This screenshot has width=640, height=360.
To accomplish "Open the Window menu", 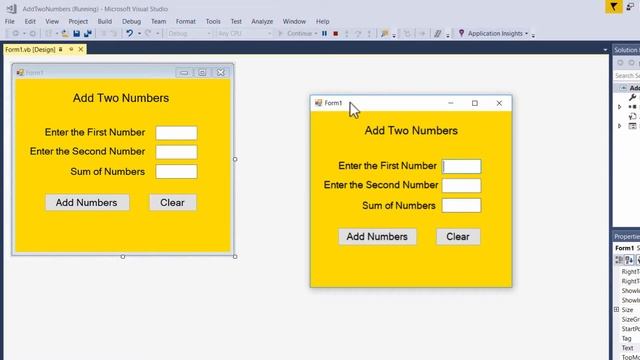I will click(x=294, y=21).
